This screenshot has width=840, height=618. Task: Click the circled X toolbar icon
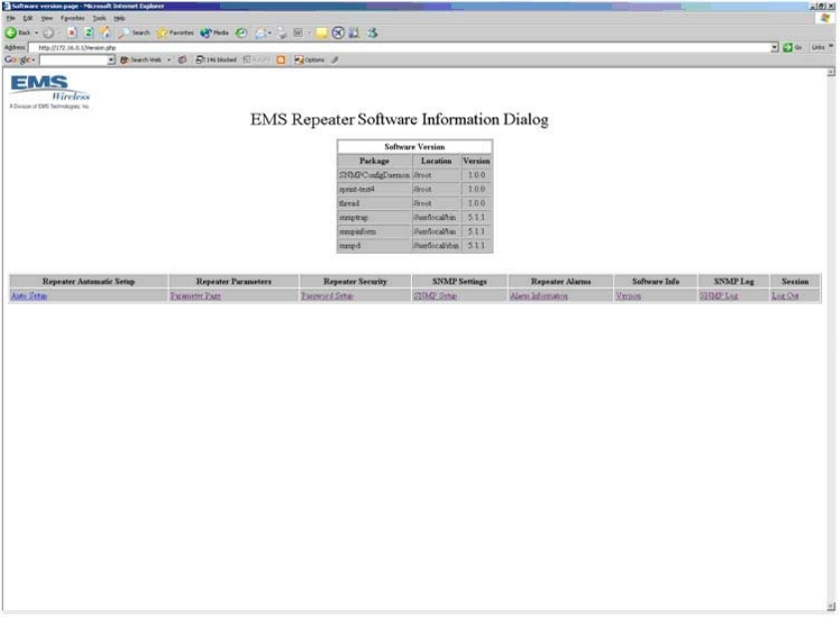(x=337, y=33)
